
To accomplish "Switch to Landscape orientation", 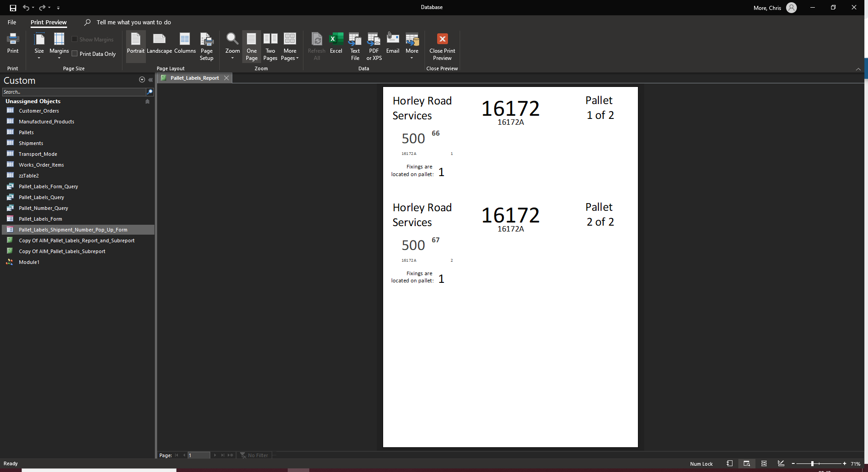I will pos(159,44).
